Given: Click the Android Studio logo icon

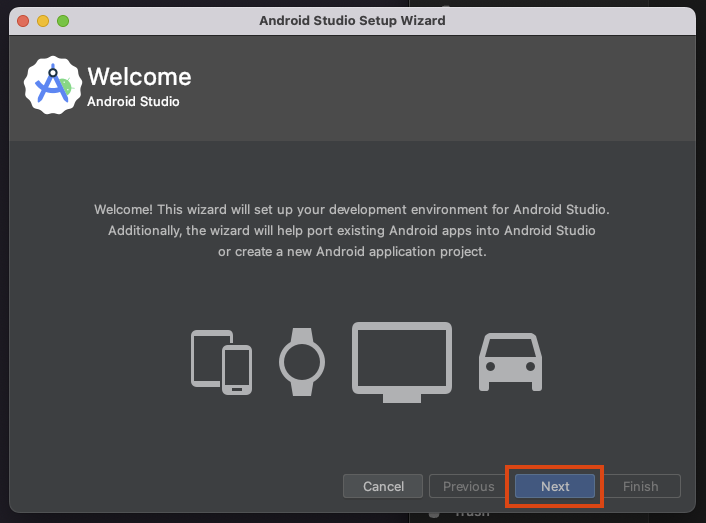Looking at the screenshot, I should point(53,85).
